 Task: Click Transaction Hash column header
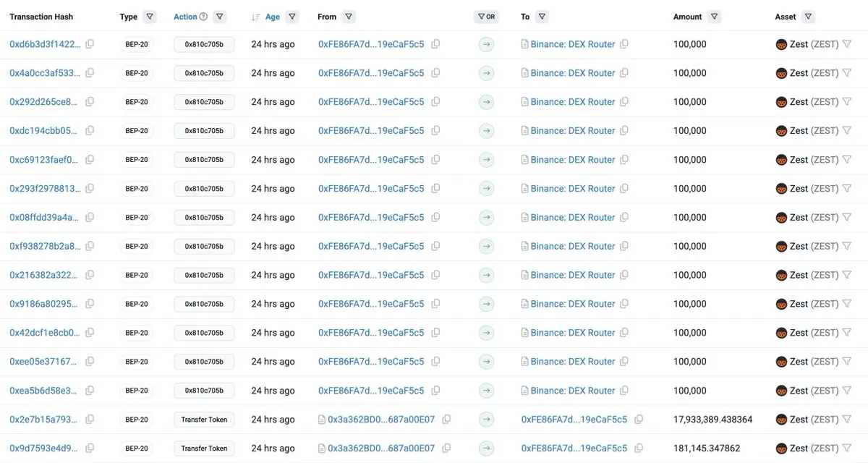click(41, 17)
